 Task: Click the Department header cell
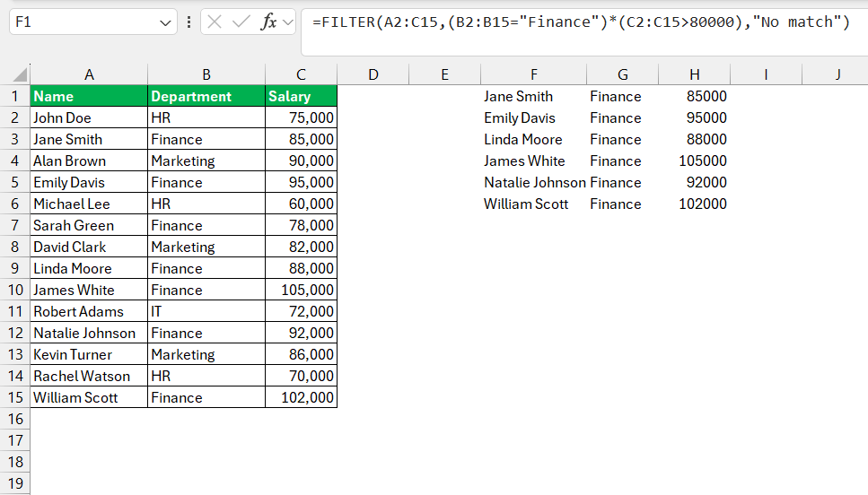[206, 96]
